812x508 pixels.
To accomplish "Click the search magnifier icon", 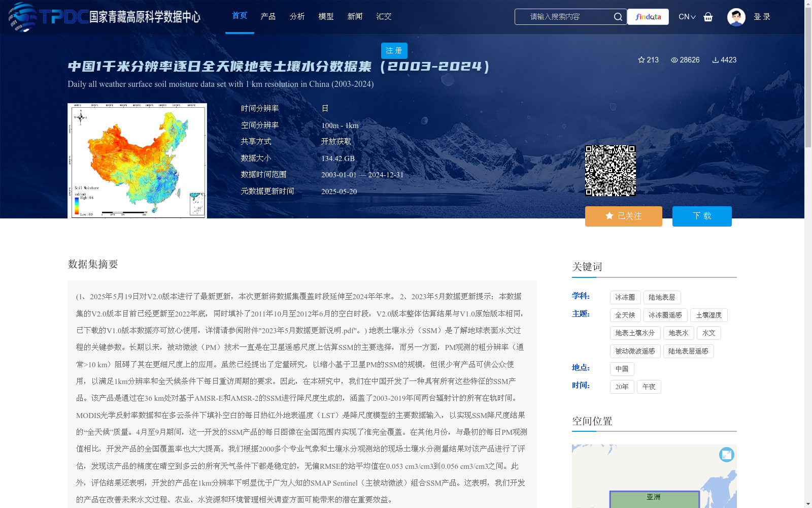I will 618,17.
